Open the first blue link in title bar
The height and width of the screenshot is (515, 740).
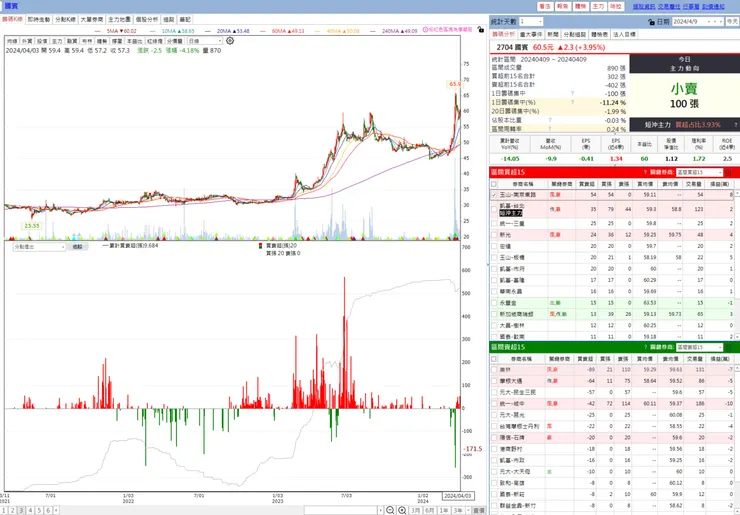point(644,7)
